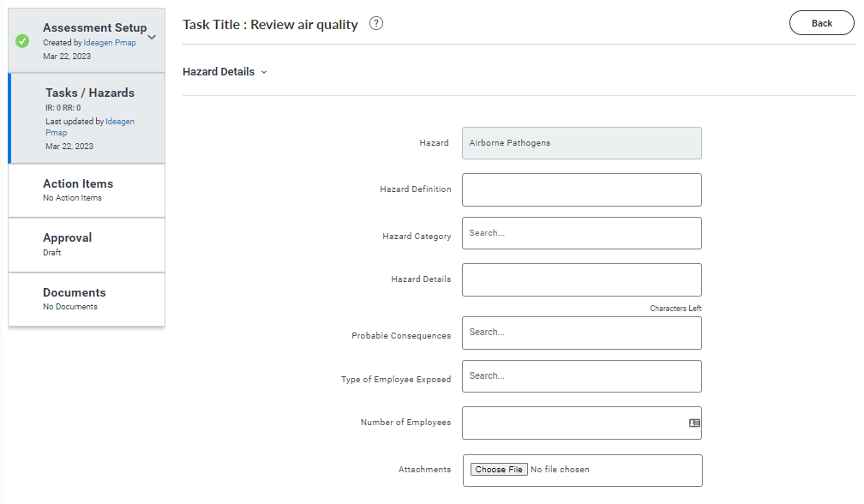This screenshot has height=504, width=864.
Task: Open the Ideagen Pmap creator link
Action: tap(110, 42)
